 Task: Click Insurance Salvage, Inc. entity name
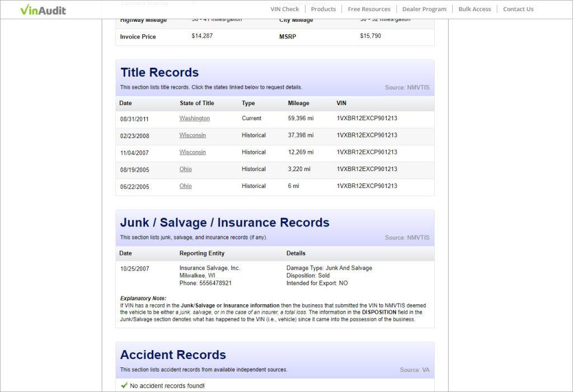(x=210, y=268)
